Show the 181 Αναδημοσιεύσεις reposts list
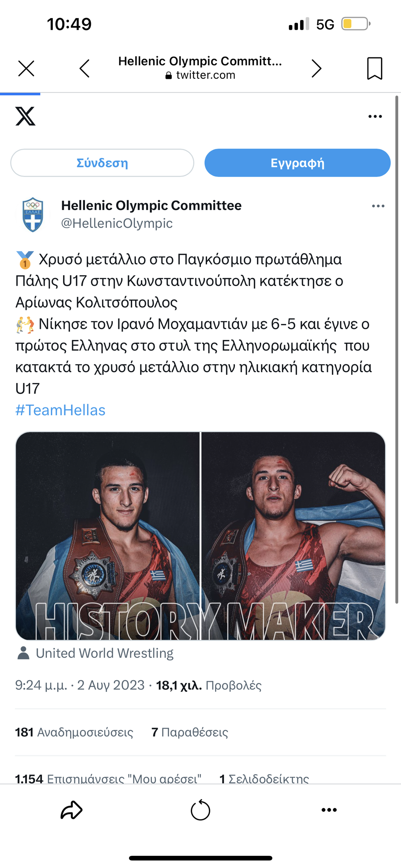401x868 pixels. pyautogui.click(x=74, y=732)
